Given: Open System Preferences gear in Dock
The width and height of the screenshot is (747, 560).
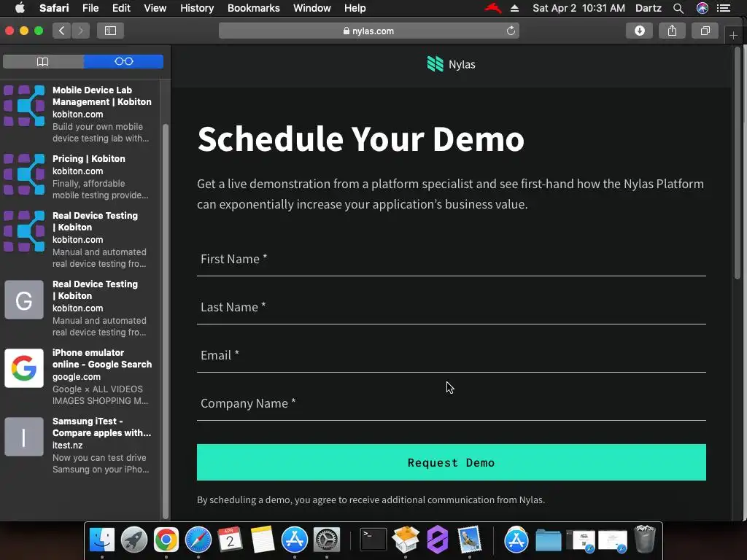Looking at the screenshot, I should 327,540.
